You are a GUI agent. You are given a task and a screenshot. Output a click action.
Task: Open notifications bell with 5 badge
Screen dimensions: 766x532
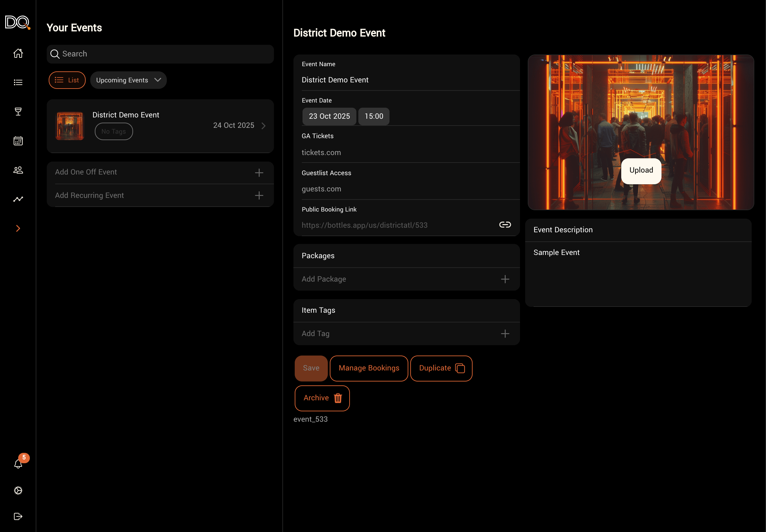[19, 464]
